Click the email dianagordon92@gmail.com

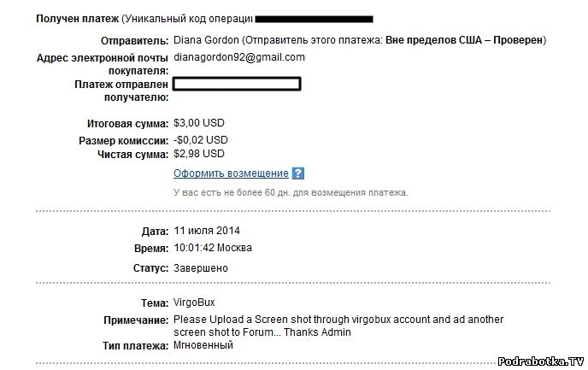(238, 57)
